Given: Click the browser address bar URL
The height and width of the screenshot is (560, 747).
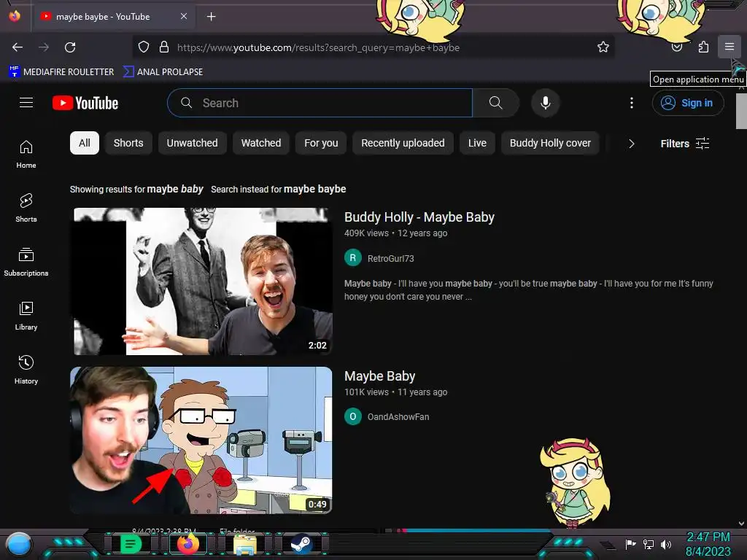Looking at the screenshot, I should coord(318,47).
